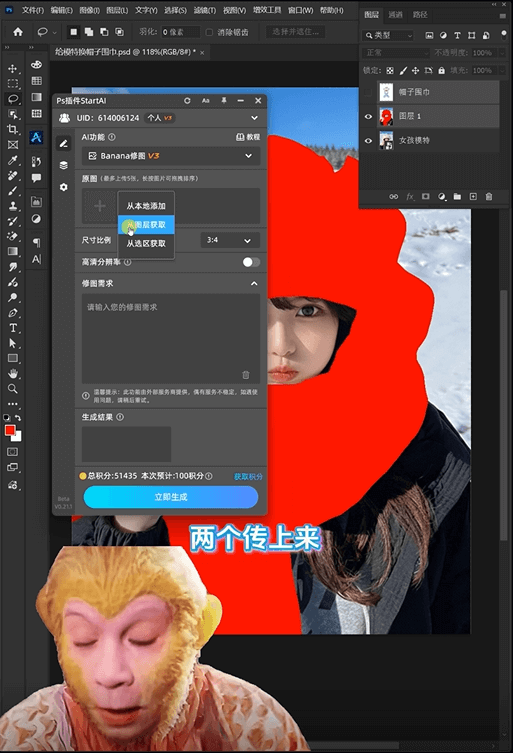Open the 文件(F) menu
Screen dimensions: 513x753
pyautogui.click(x=33, y=10)
